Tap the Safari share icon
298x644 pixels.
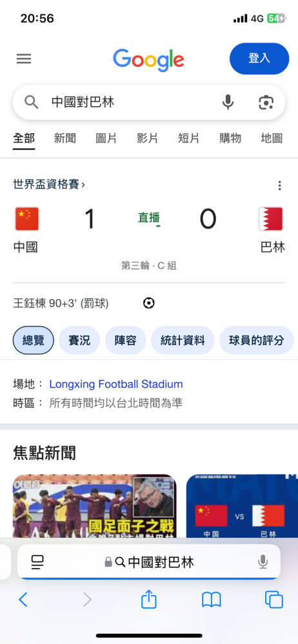tap(149, 600)
